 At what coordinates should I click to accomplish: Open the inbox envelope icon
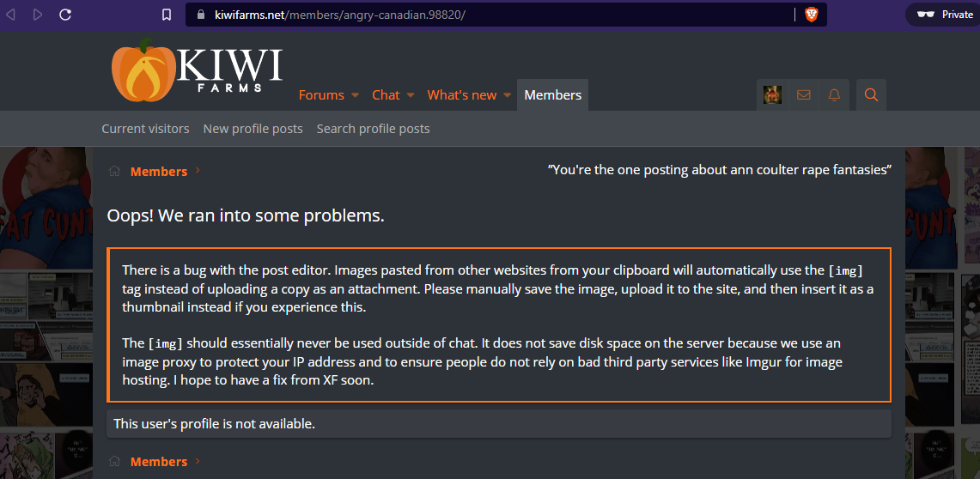point(803,94)
